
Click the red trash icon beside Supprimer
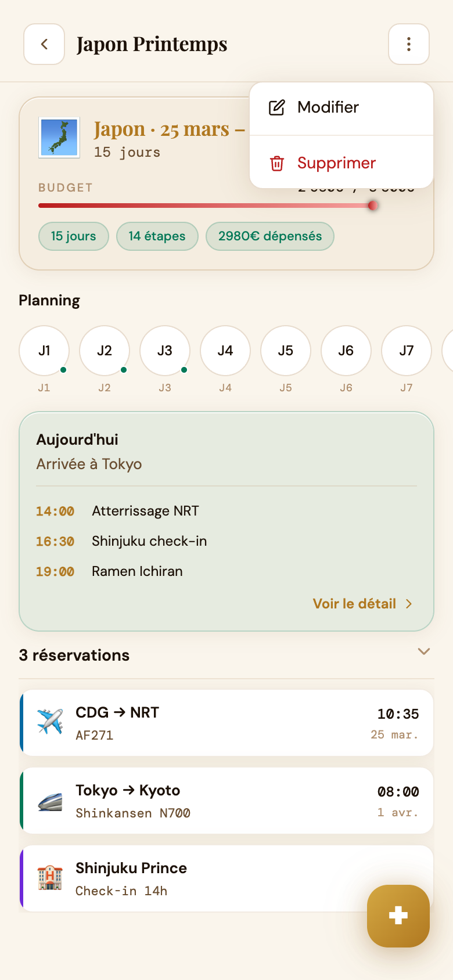(x=277, y=163)
